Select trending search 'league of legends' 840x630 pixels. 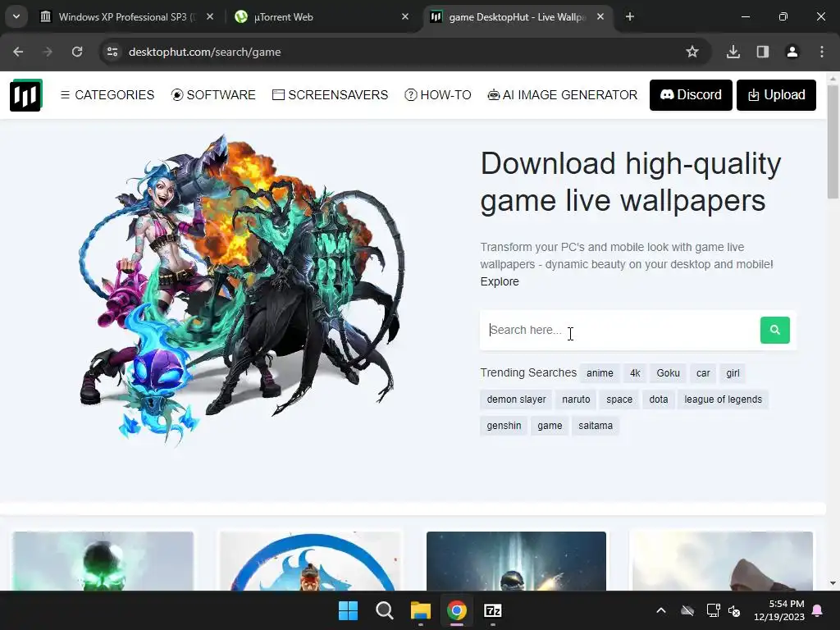point(723,399)
